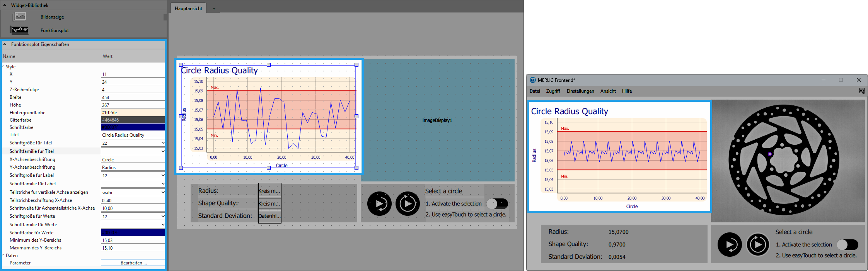Select the Bildanzeige widget icon
Screen dimensions: 868x271
(x=20, y=17)
